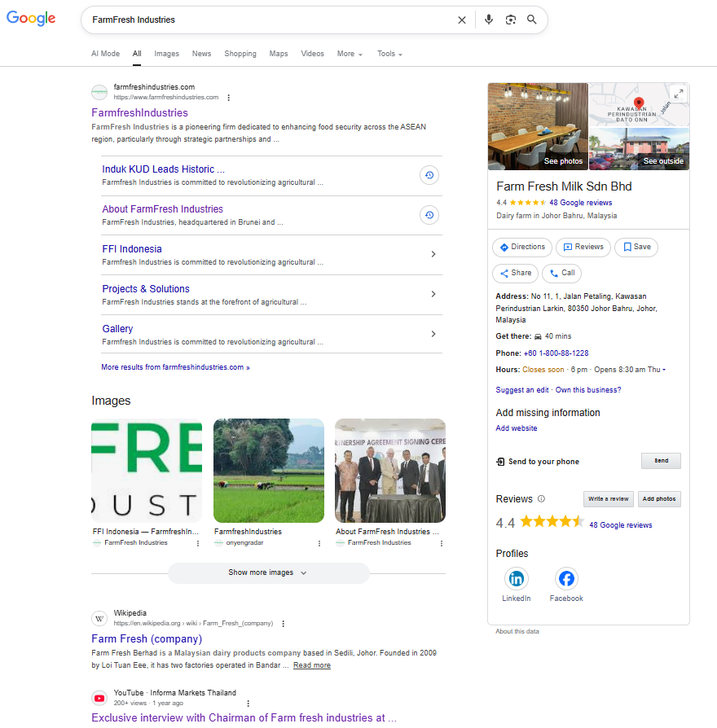Open the signing ceremony image thumbnail
717x728 pixels.
[390, 471]
